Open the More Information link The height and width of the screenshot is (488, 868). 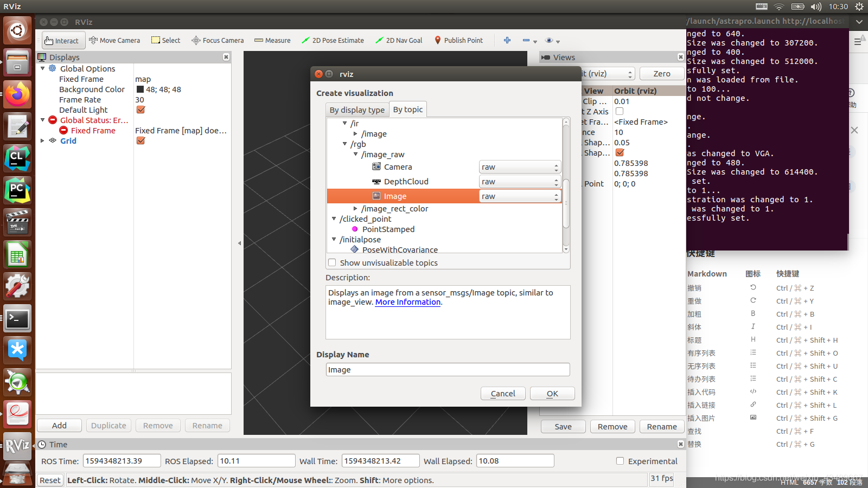(408, 302)
